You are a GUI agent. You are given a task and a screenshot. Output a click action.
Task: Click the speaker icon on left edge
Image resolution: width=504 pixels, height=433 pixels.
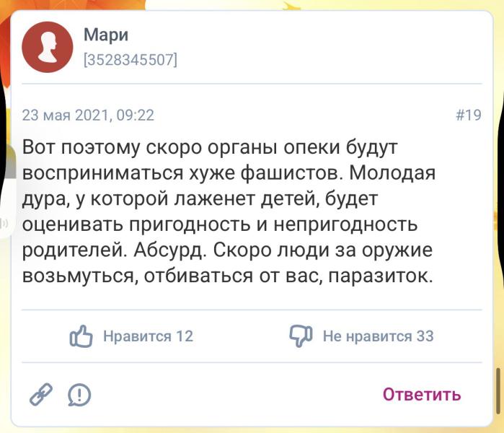(x=4, y=223)
